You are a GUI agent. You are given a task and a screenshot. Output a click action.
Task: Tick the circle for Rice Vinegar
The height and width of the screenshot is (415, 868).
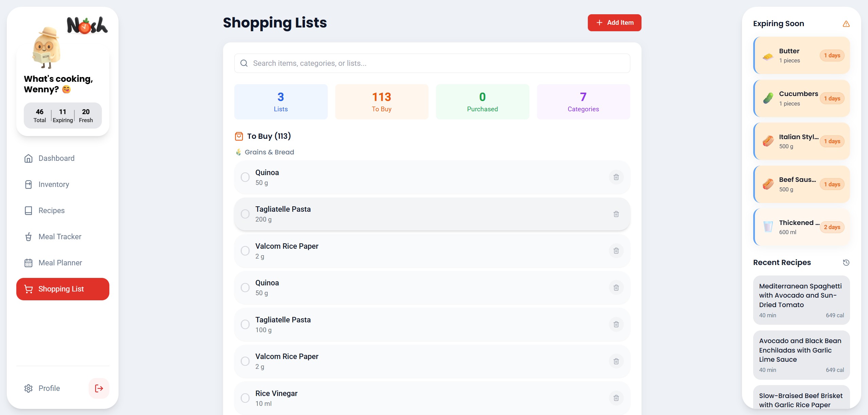[x=245, y=398]
